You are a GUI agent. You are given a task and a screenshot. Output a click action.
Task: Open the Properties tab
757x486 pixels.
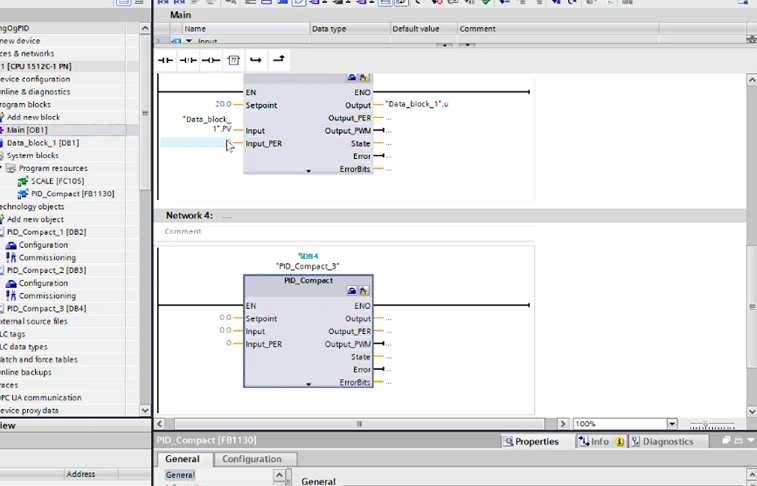click(531, 442)
